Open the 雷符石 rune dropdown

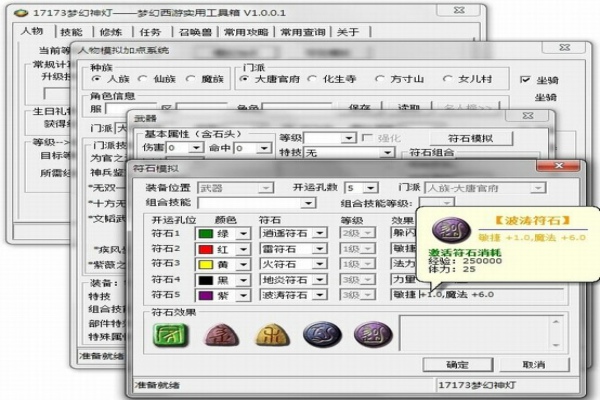coord(320,249)
